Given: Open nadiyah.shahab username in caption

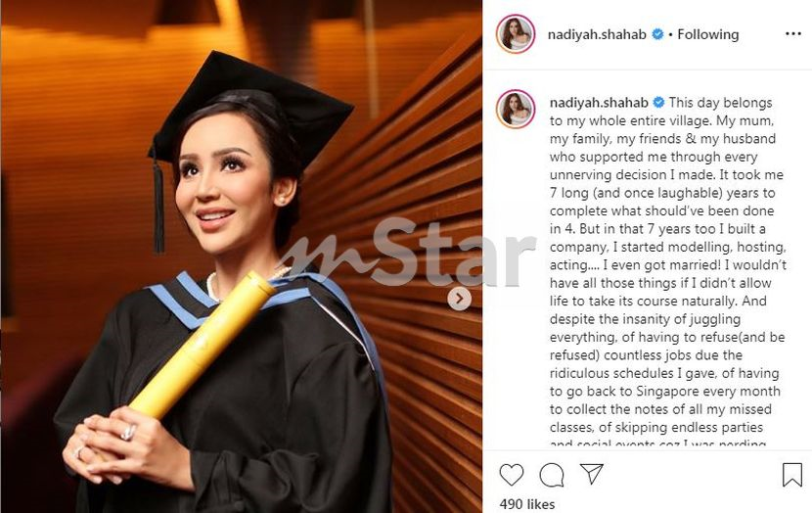Looking at the screenshot, I should tap(599, 103).
